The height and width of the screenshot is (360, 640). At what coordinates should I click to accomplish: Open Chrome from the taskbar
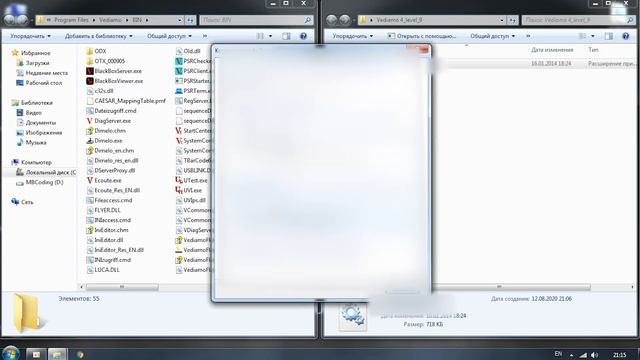tap(80, 354)
